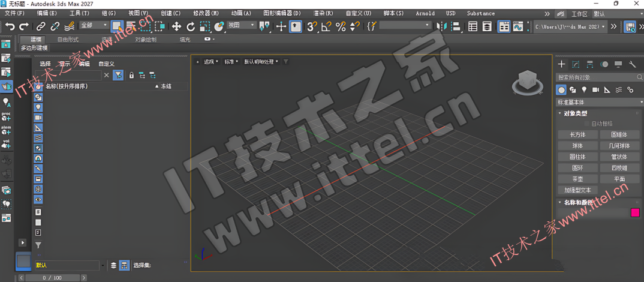
Task: Click the 茶壶 button
Action: tap(577, 179)
